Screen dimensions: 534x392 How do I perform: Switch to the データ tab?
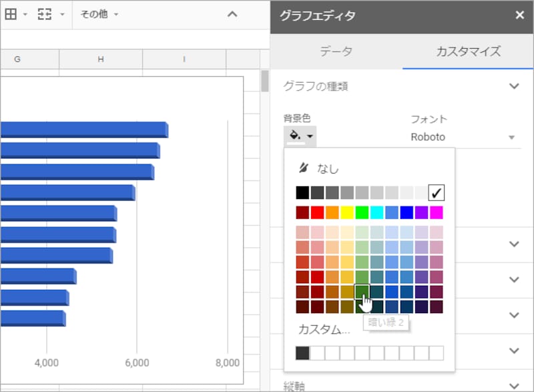[x=337, y=51]
